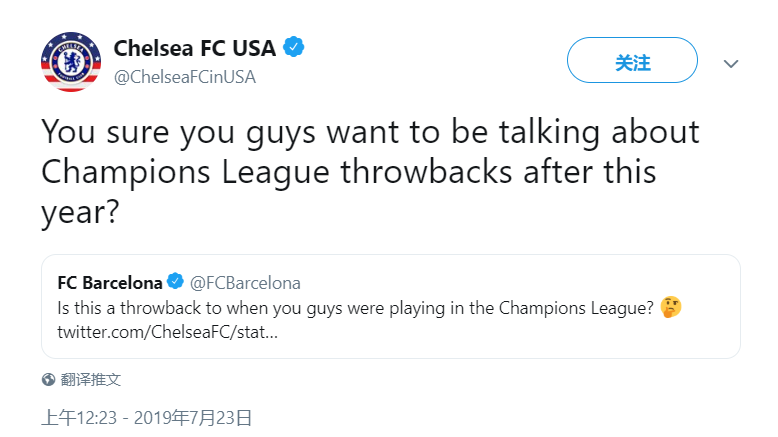778x437 pixels.
Task: Open the @FCBarcelona handle in quoted tweet
Action: [x=245, y=283]
